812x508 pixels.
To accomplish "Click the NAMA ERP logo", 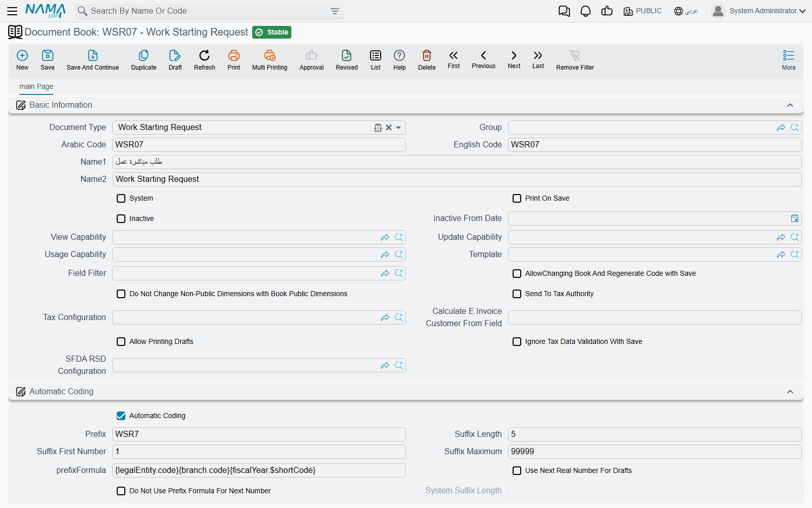I will click(46, 11).
